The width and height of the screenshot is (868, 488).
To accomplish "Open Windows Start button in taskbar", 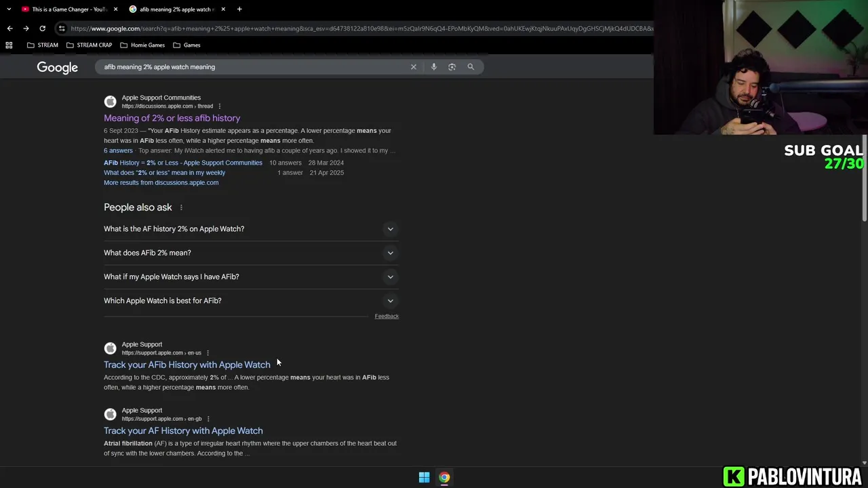I will click(424, 477).
